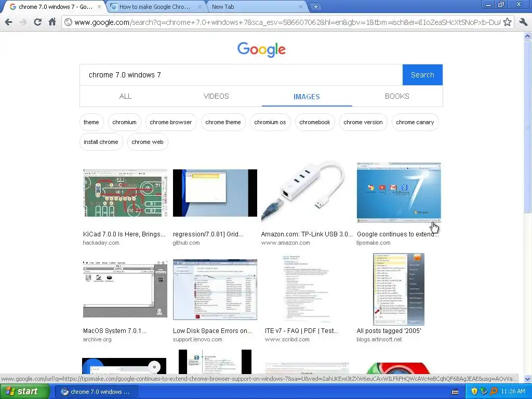532x399 pixels.
Task: Select the 'chrome theme' suggestion chip
Action: point(223,122)
